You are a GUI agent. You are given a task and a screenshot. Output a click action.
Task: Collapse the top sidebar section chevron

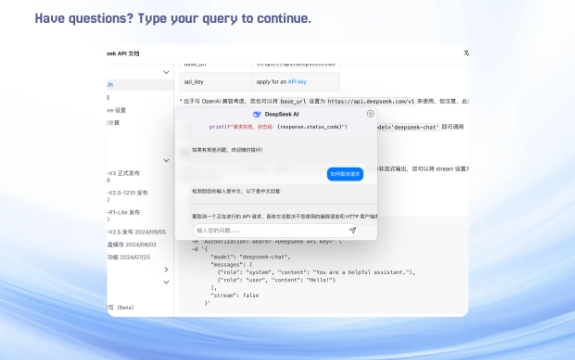pos(166,72)
